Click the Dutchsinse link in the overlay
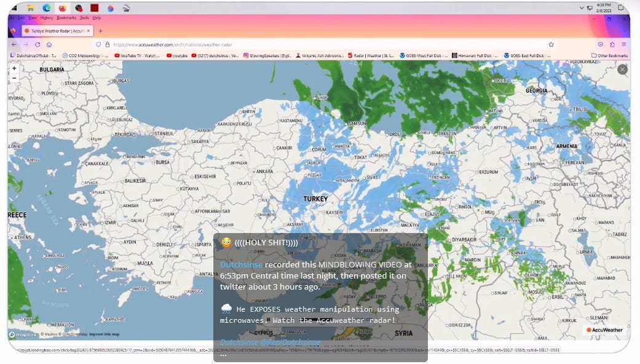This screenshot has height=364, width=640. coord(241,264)
